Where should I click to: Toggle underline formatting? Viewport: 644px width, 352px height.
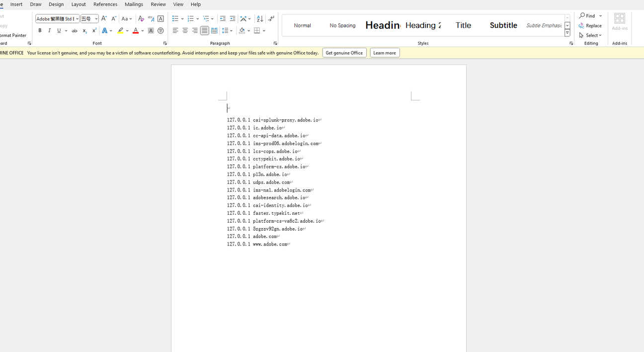pyautogui.click(x=59, y=31)
